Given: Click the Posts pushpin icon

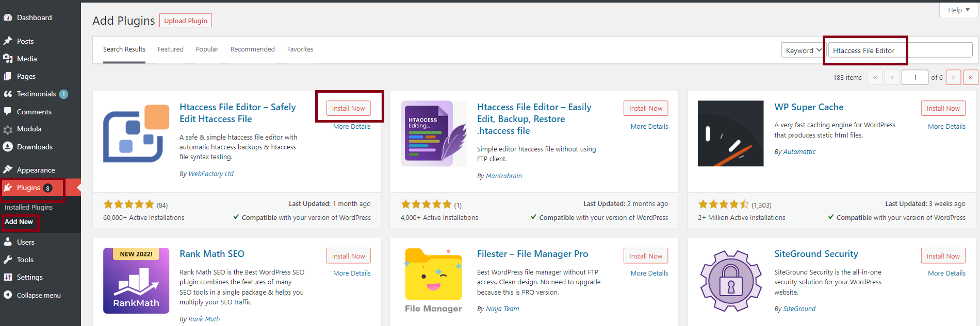Looking at the screenshot, I should click(x=8, y=41).
